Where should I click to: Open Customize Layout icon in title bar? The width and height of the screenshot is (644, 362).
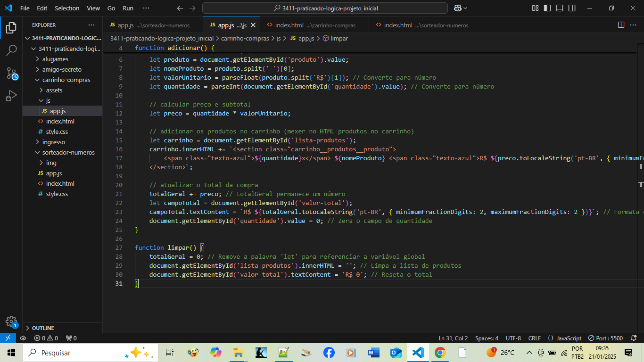(x=535, y=8)
